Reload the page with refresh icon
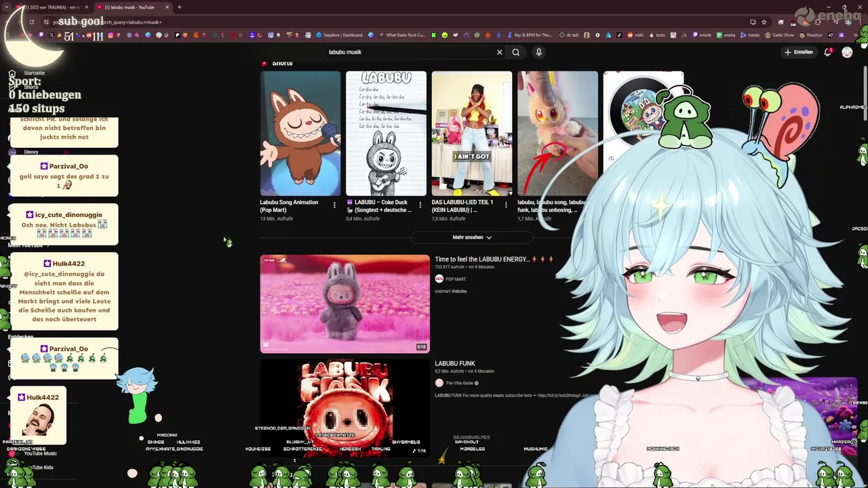 click(x=31, y=22)
